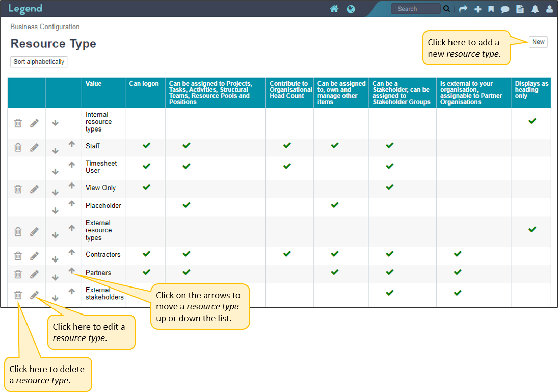
Task: Delete the Internal resource types row
Action: [x=18, y=123]
